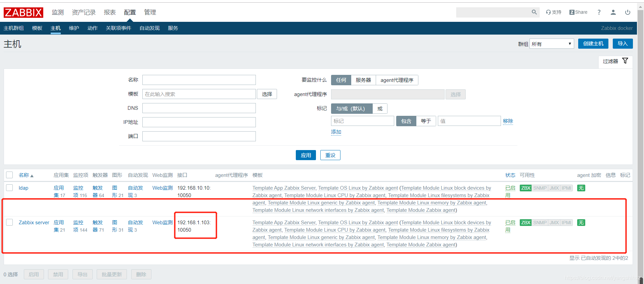The width and height of the screenshot is (644, 284).
Task: Open the support headset link
Action: tap(554, 12)
